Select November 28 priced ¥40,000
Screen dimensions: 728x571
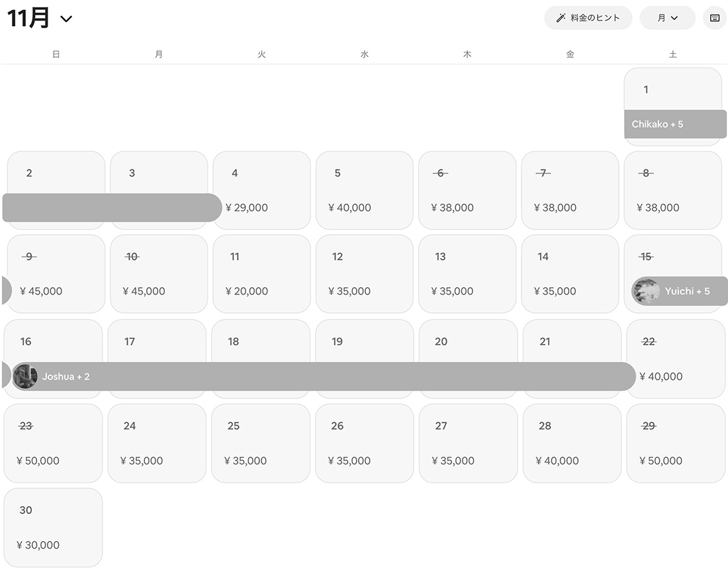coord(572,443)
